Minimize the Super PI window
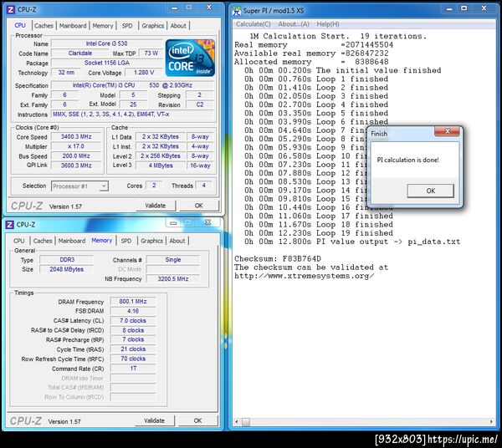Image resolution: width=502 pixels, height=448 pixels. (x=449, y=9)
